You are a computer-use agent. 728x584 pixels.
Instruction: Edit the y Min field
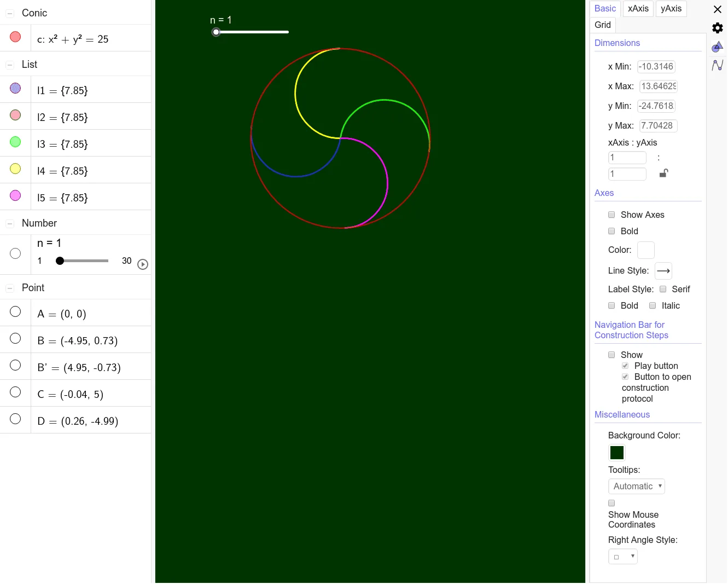(656, 106)
